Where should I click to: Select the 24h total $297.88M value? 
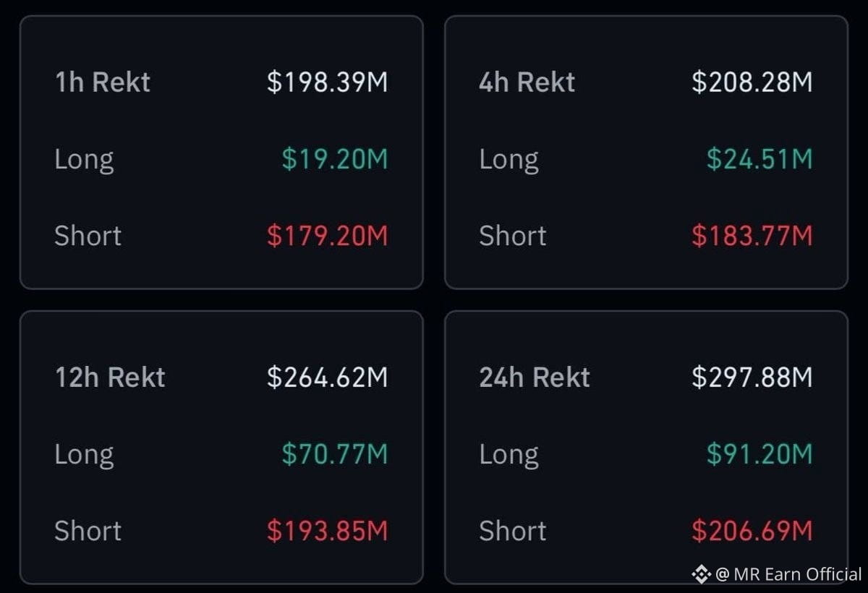[752, 377]
